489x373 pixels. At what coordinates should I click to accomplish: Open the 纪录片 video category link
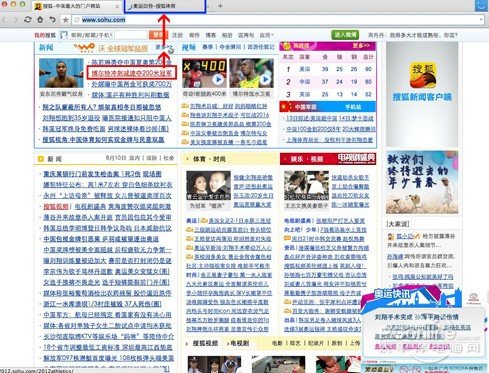pos(316,343)
